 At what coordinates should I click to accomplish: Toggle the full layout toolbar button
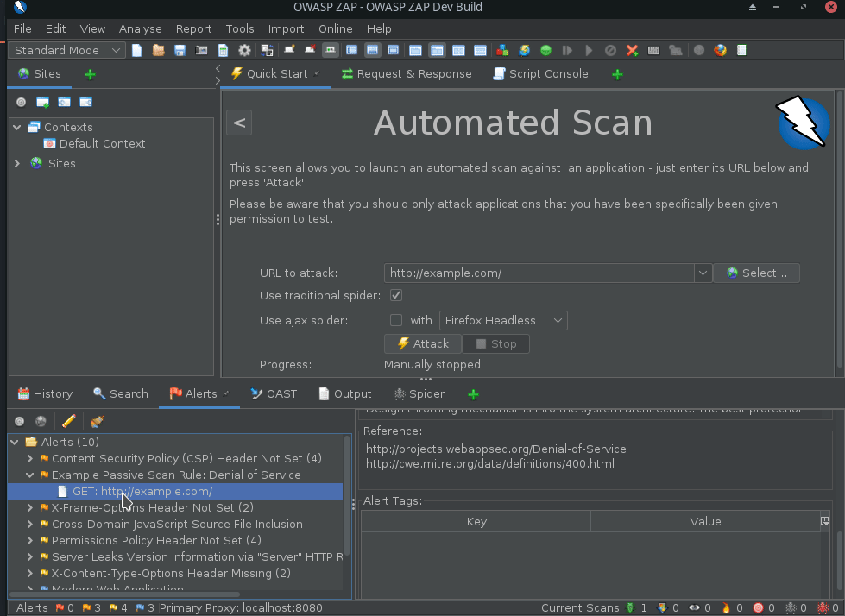(393, 51)
